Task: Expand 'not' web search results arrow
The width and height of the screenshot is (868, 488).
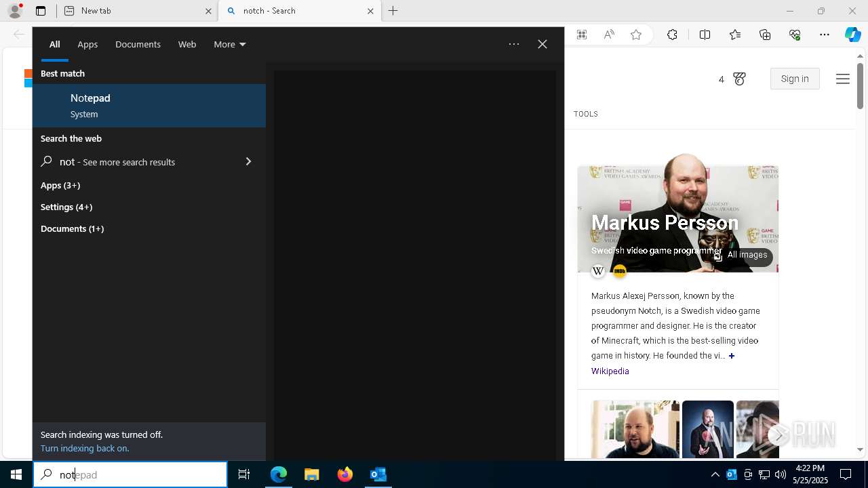Action: click(248, 161)
